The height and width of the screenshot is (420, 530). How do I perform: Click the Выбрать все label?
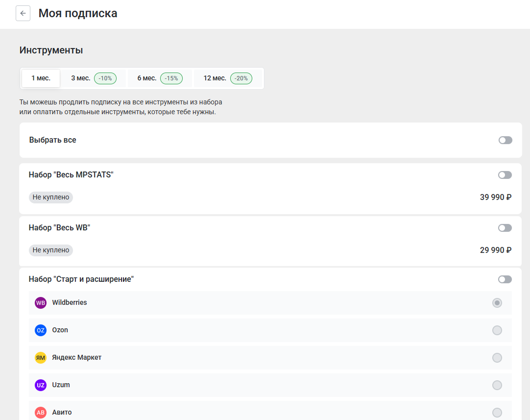(53, 140)
